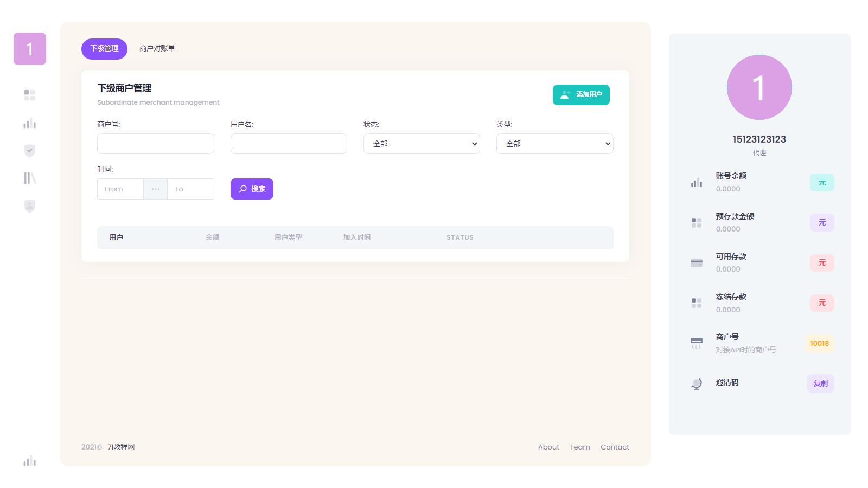Switch to the 下级管理 tab
The width and height of the screenshot is (868, 488).
pos(104,49)
